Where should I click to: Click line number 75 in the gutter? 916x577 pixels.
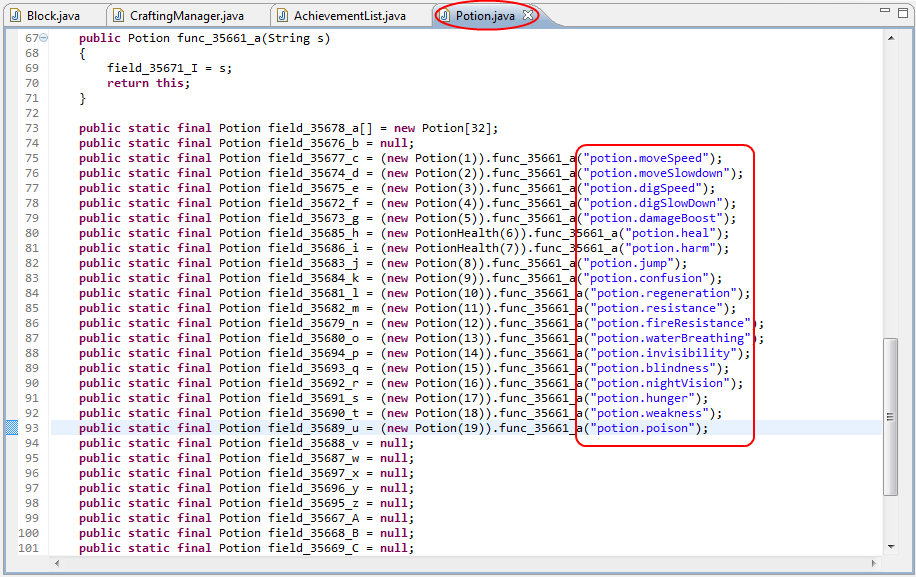32,158
